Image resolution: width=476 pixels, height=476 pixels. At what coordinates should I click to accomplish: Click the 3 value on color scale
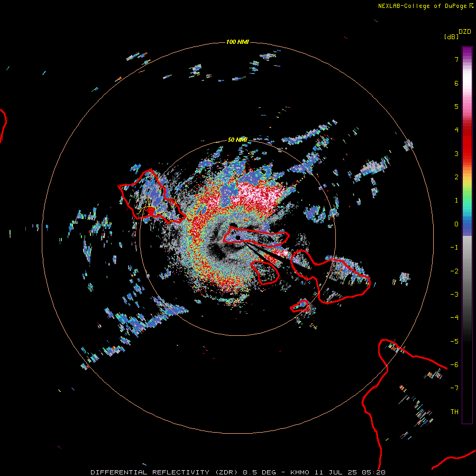[456, 153]
